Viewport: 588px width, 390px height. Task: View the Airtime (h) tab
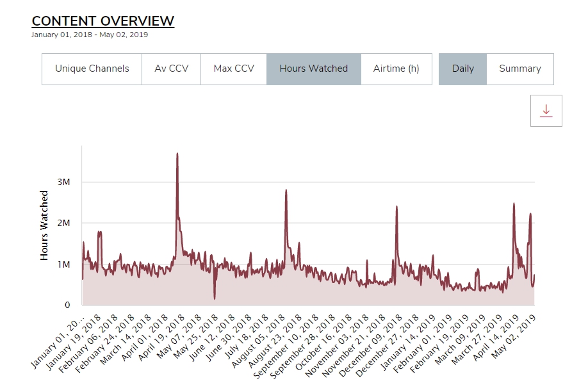coord(396,69)
